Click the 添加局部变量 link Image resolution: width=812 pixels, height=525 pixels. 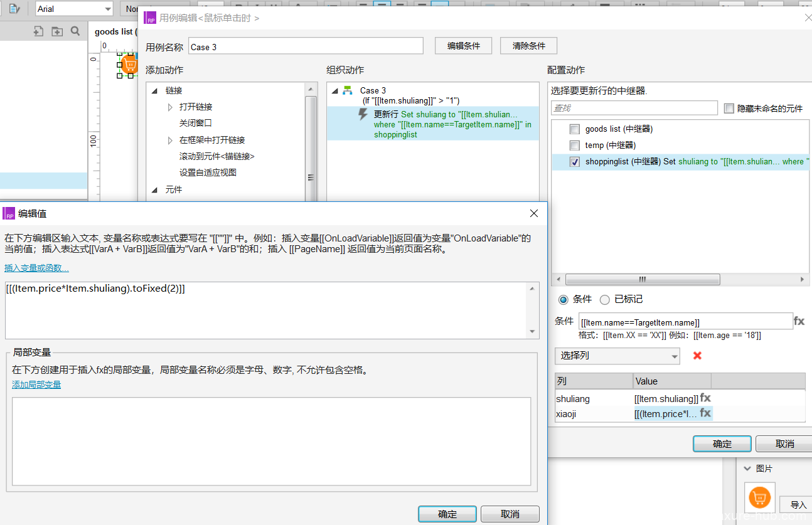[x=36, y=384]
